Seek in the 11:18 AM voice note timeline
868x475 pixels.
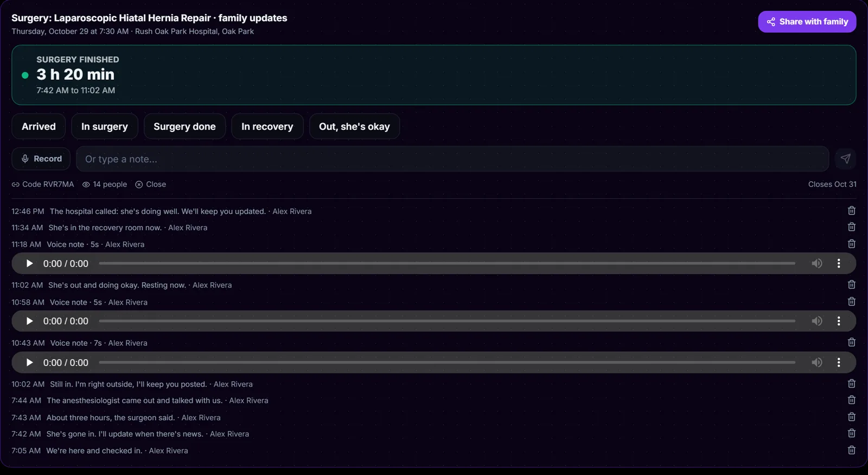(447, 263)
